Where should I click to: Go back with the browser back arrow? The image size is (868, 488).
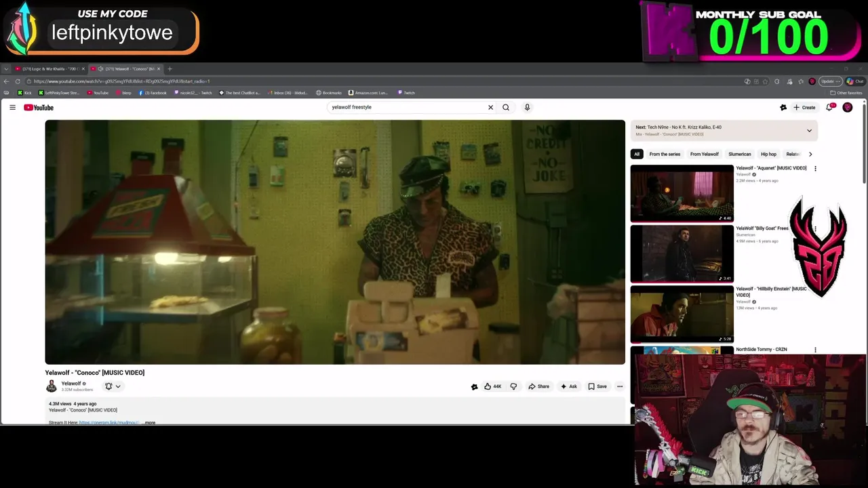click(7, 81)
